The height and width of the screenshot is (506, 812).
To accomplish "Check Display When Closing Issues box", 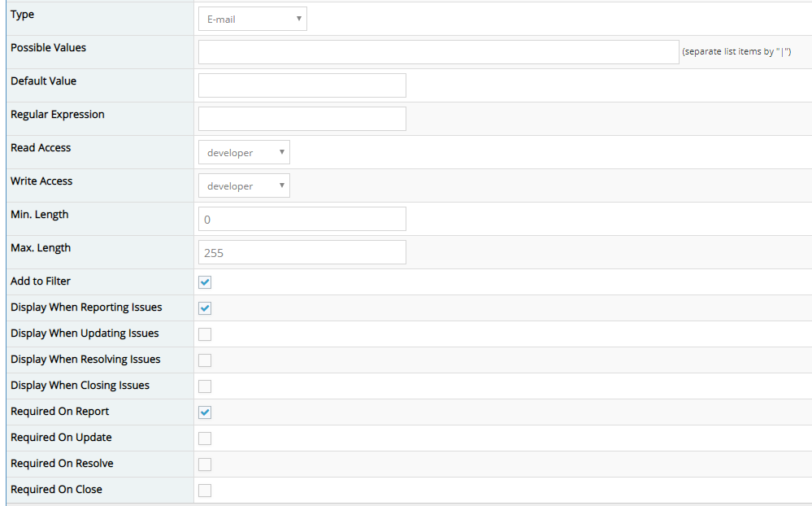I will click(x=205, y=386).
